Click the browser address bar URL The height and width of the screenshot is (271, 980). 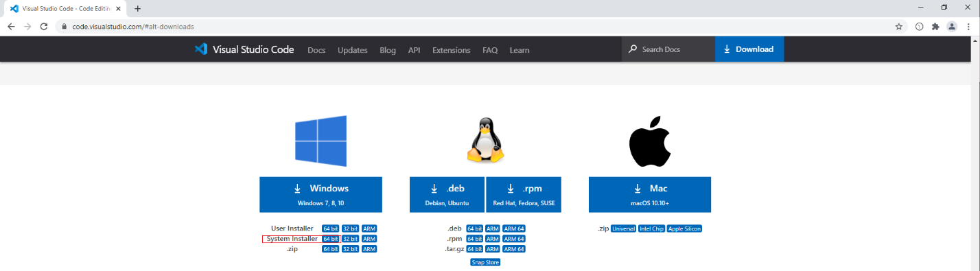tap(133, 26)
